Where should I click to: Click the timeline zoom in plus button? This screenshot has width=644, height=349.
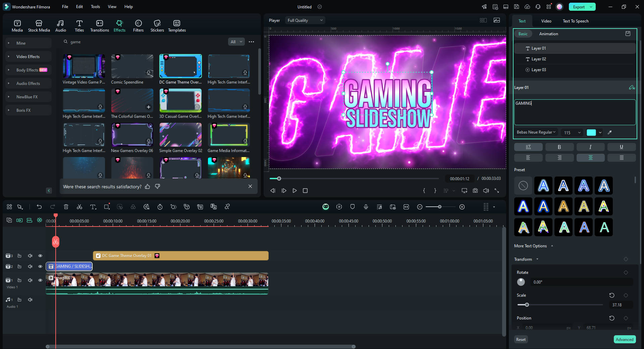coord(462,207)
